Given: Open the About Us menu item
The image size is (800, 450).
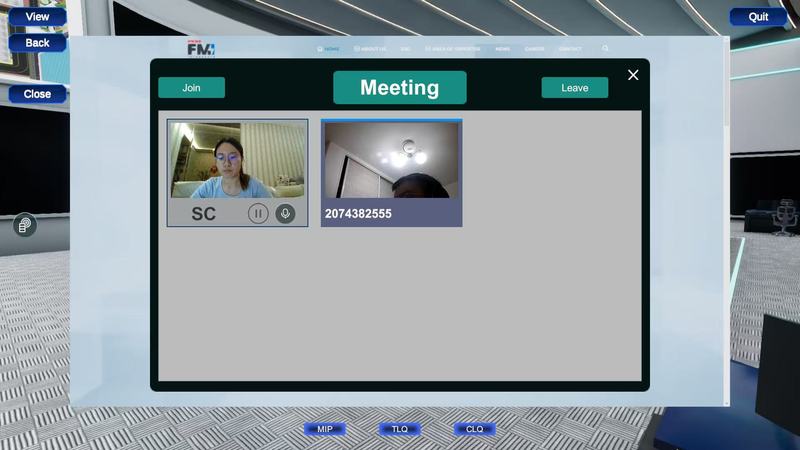Looking at the screenshot, I should (370, 49).
